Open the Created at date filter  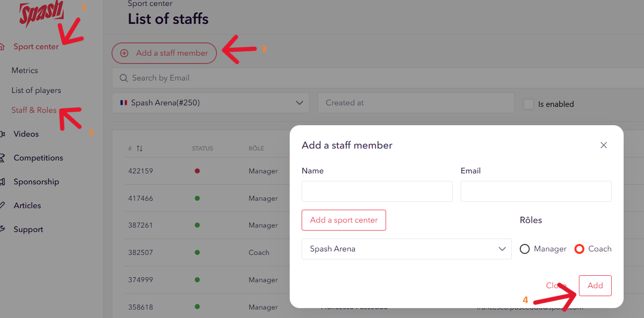pos(415,103)
